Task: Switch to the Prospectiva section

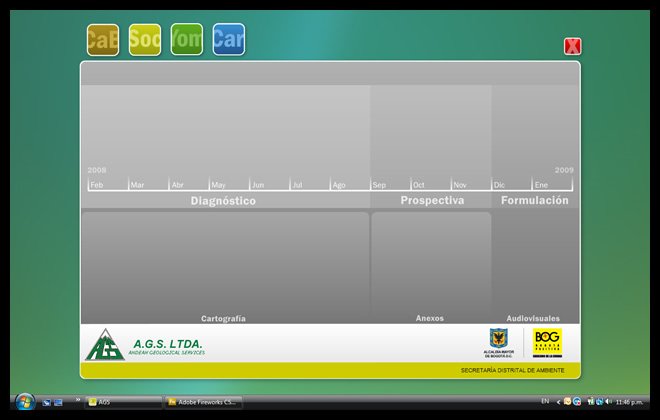Action: (432, 201)
